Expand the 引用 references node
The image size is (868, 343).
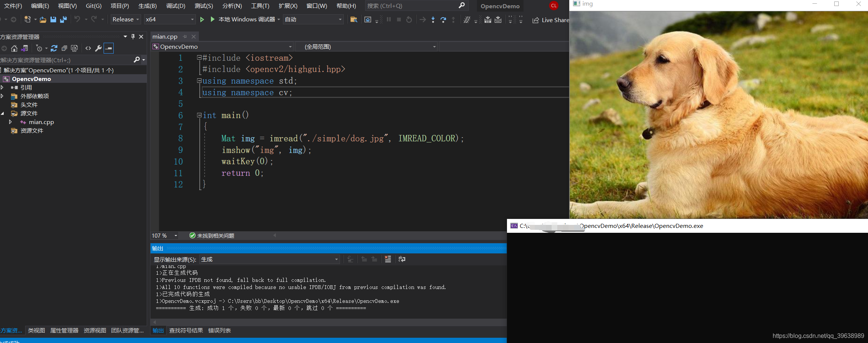pyautogui.click(x=2, y=87)
